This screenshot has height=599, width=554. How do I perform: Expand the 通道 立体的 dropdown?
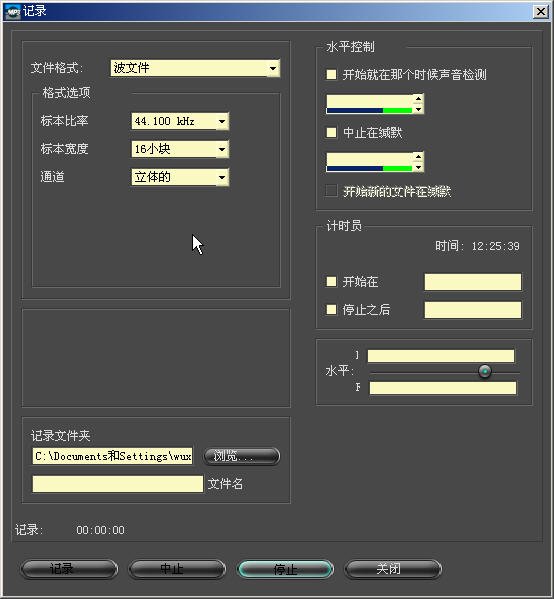180,177
